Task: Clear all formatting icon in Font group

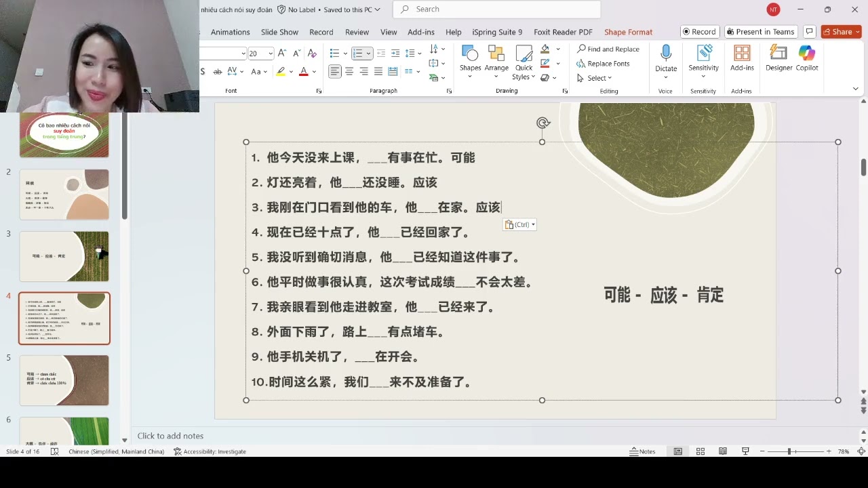Action: tap(312, 54)
